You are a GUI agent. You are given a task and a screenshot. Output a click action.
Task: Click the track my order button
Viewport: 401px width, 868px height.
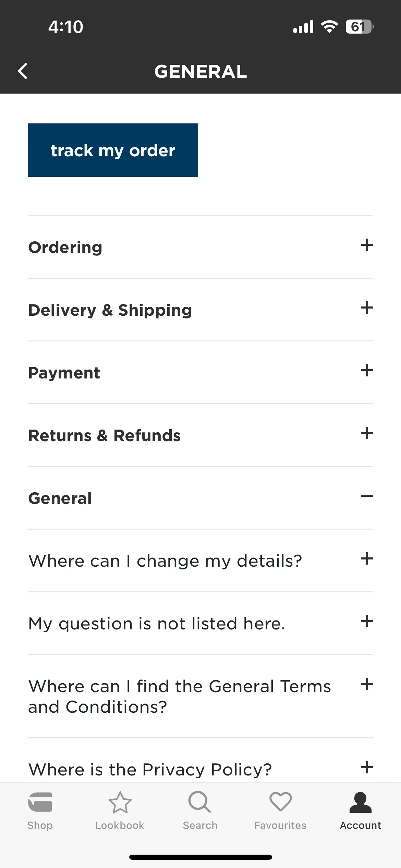point(113,150)
